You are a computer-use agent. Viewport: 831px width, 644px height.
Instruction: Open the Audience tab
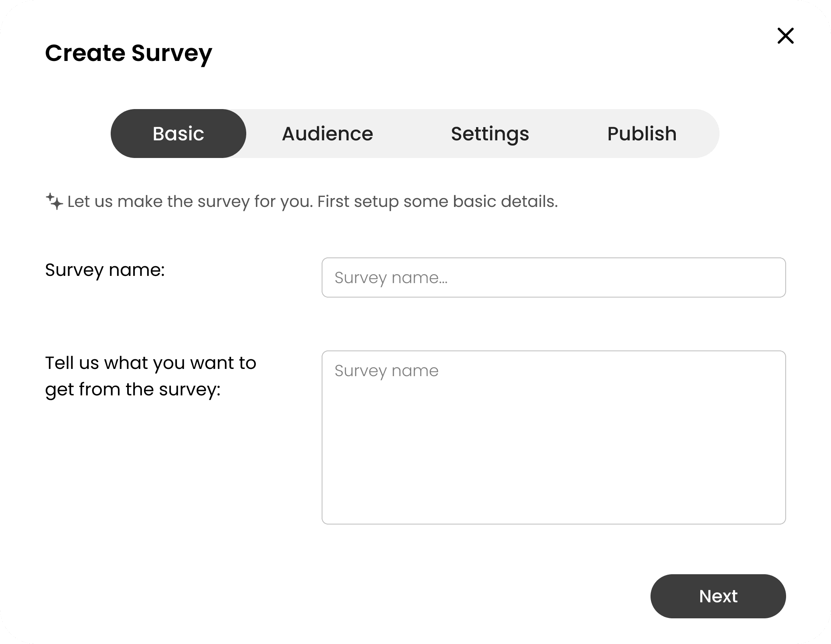327,134
